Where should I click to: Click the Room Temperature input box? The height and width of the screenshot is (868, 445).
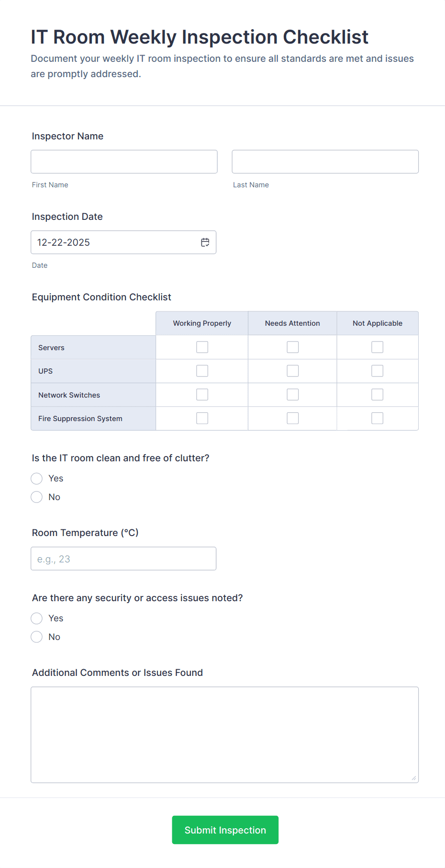[x=123, y=558]
